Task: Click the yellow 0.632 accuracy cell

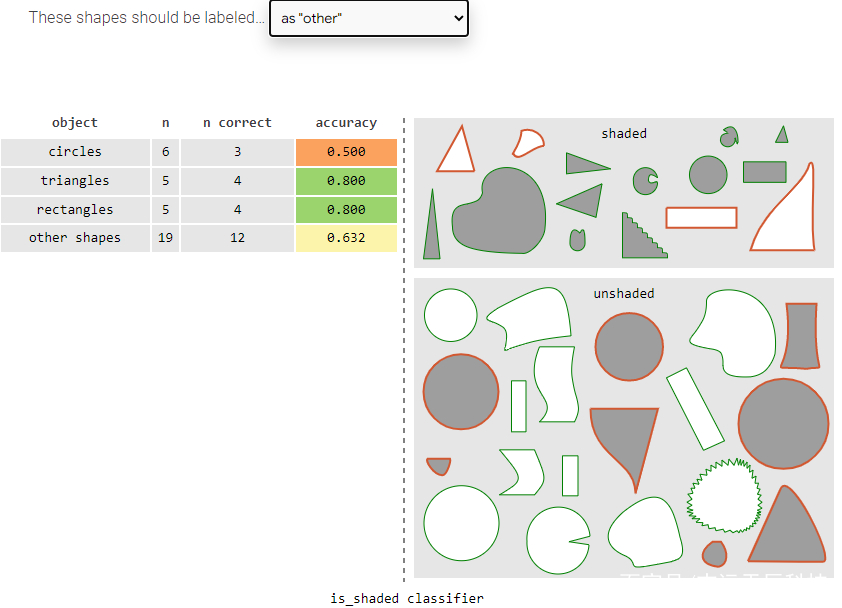Action: 346,238
